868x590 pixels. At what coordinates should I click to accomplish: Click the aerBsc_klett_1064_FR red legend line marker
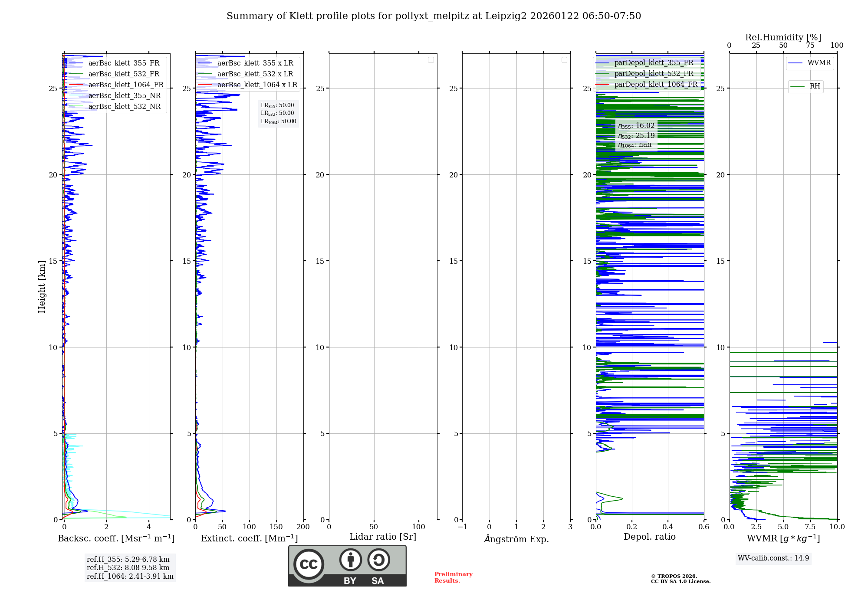[76, 85]
